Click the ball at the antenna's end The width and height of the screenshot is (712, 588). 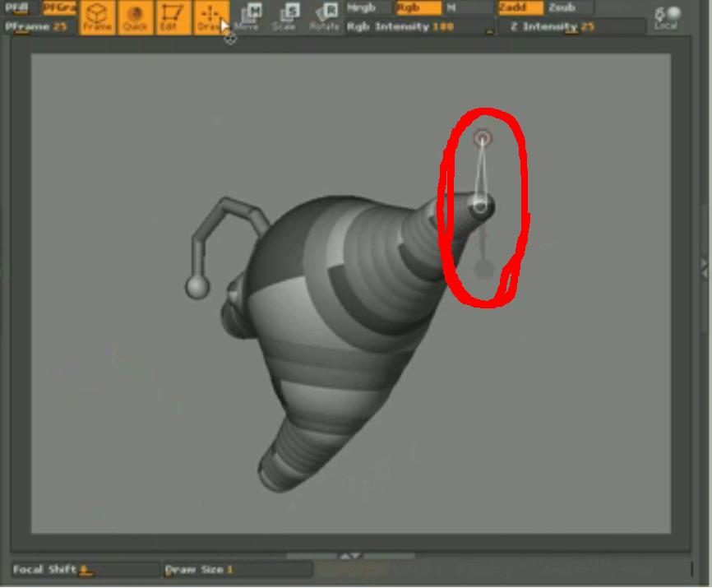196,287
